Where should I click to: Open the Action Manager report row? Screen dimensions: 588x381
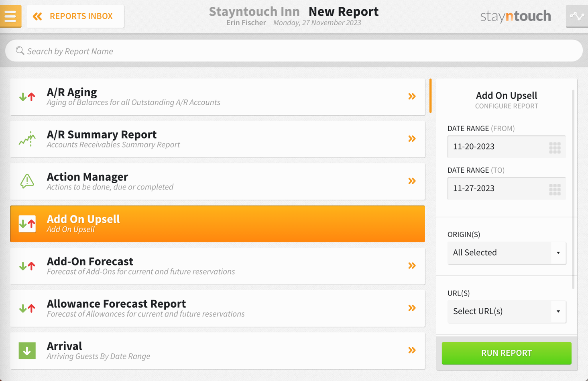(218, 181)
